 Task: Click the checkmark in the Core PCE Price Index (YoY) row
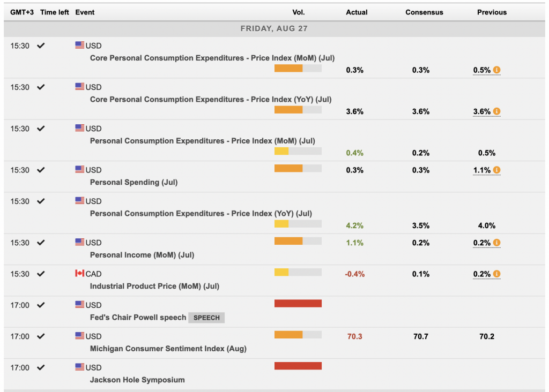coord(41,87)
